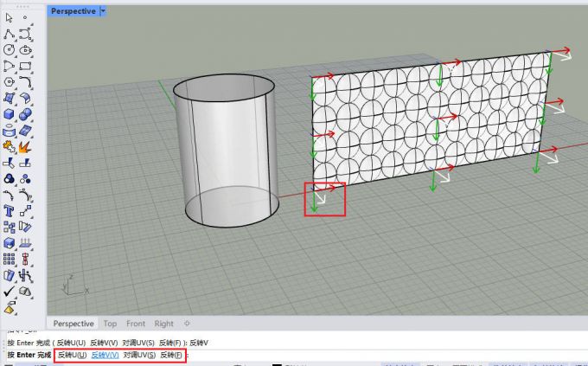Image resolution: width=588 pixels, height=366 pixels.
Task: Switch to the Front viewport tab
Action: click(x=136, y=324)
